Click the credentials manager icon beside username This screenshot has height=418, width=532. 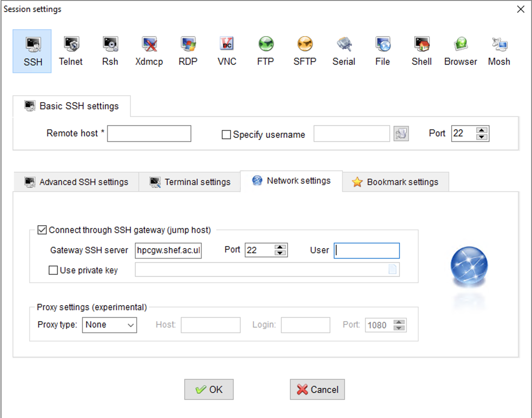click(x=401, y=134)
